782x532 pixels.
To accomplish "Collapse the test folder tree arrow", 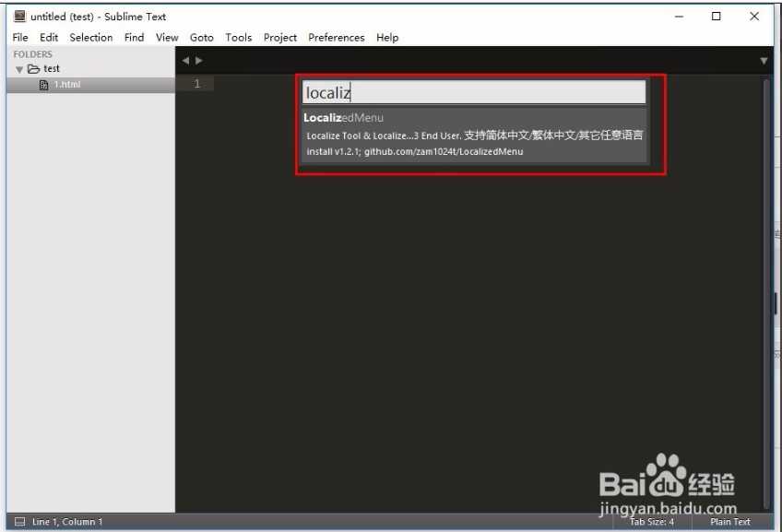I will [19, 69].
